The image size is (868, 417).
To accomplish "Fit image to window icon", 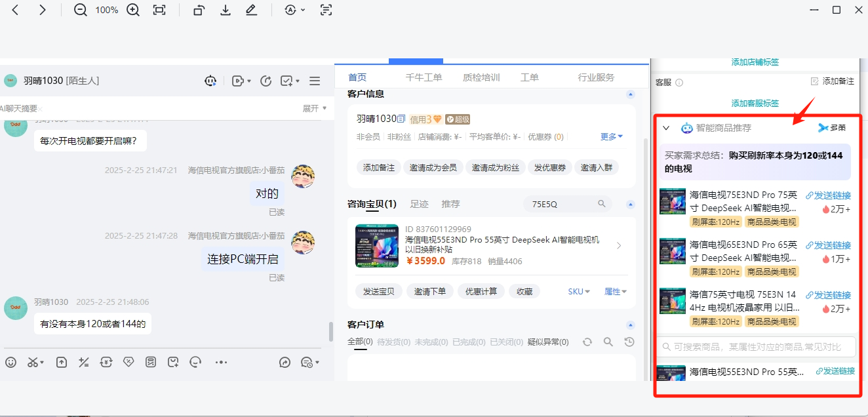I will [159, 10].
